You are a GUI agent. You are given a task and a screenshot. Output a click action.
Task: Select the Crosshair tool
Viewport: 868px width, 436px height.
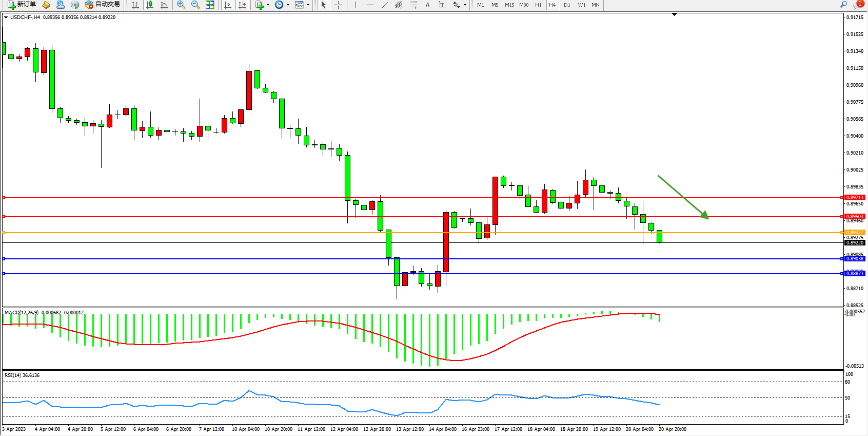(x=339, y=5)
